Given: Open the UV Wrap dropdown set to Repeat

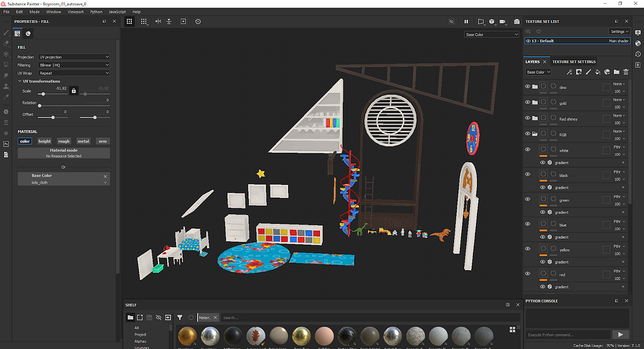Looking at the screenshot, I should pyautogui.click(x=74, y=73).
